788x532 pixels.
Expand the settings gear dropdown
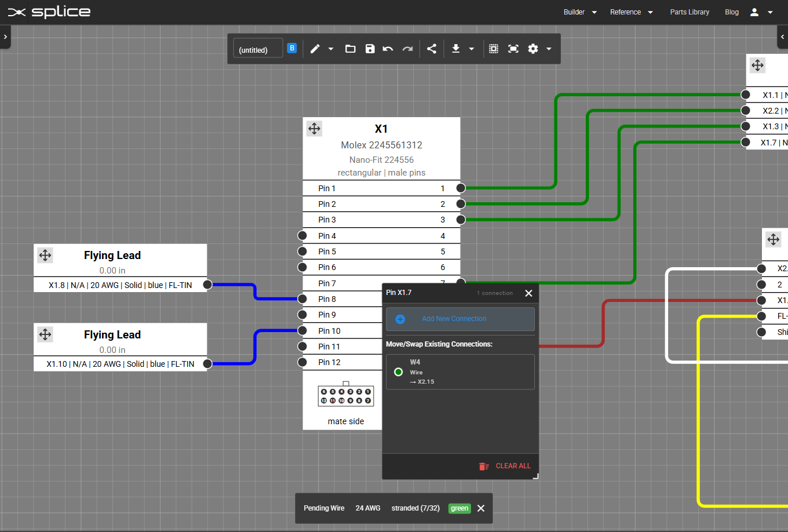tap(548, 49)
